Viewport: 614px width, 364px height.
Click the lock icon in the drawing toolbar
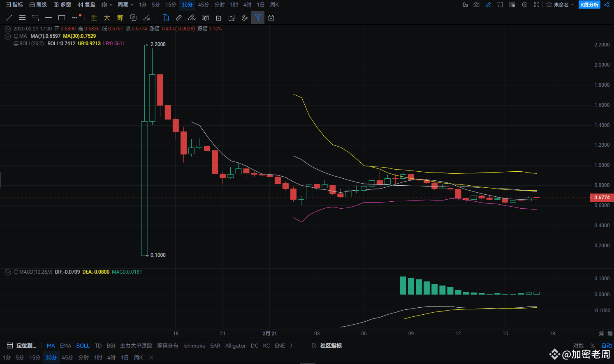(219, 18)
